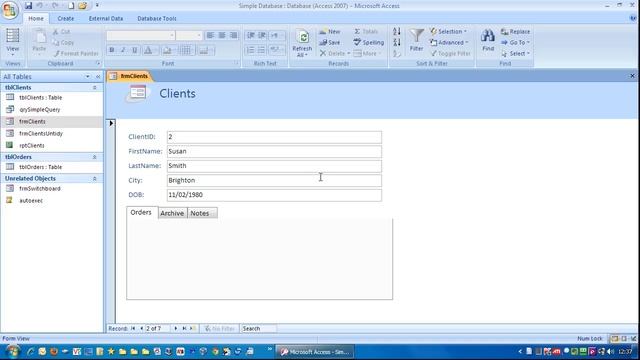Screen dimensions: 640x360
Task: Collapse the tblOrders group
Action: (x=94, y=157)
